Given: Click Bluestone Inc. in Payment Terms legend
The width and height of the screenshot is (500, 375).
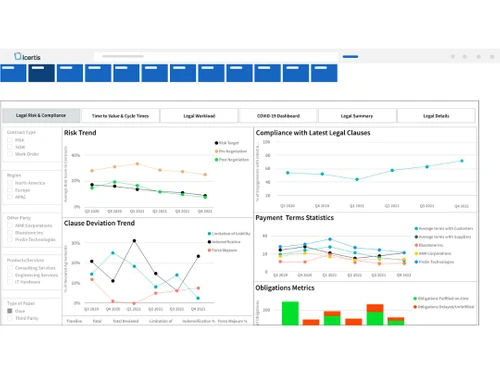Looking at the screenshot, I should [429, 245].
